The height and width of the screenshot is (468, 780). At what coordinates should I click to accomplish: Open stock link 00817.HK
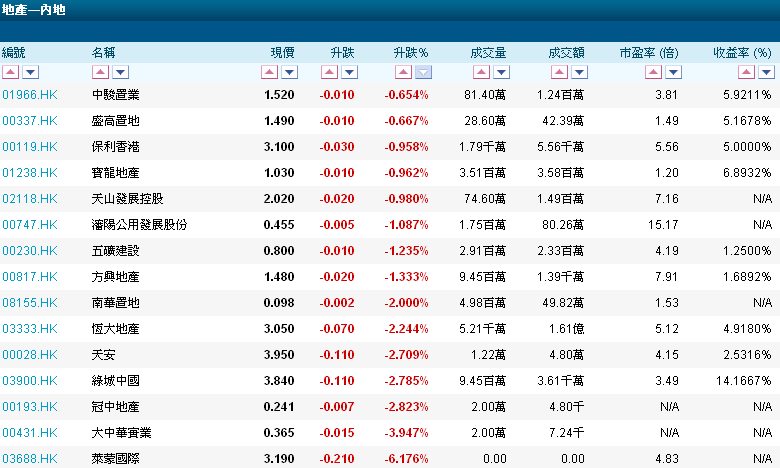[30, 277]
